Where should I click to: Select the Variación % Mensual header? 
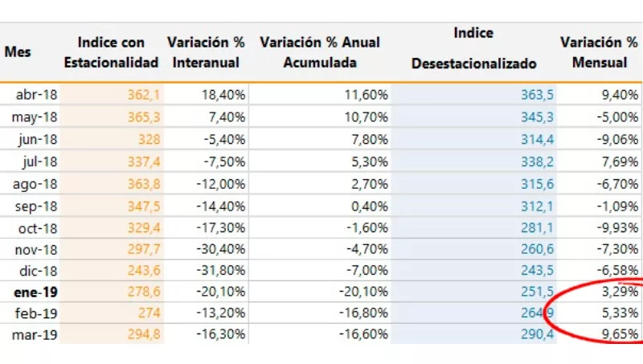(x=599, y=52)
